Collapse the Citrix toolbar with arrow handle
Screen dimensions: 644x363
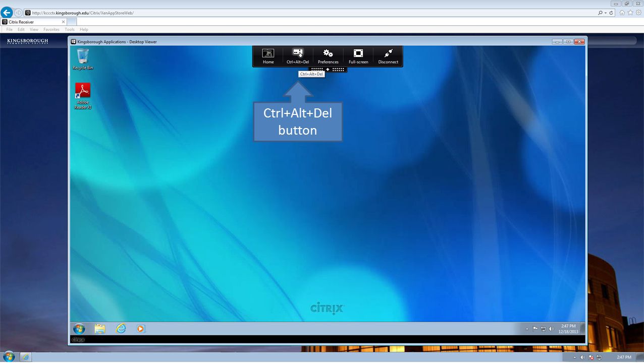[328, 70]
